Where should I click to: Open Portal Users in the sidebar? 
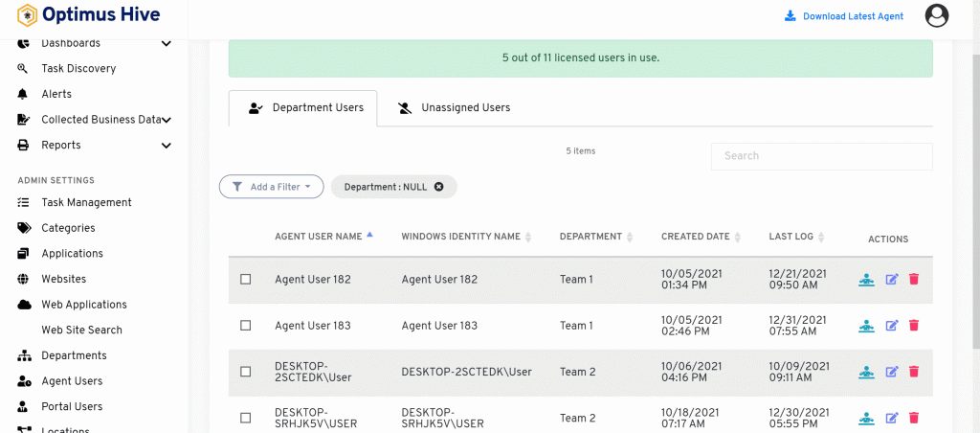72,407
